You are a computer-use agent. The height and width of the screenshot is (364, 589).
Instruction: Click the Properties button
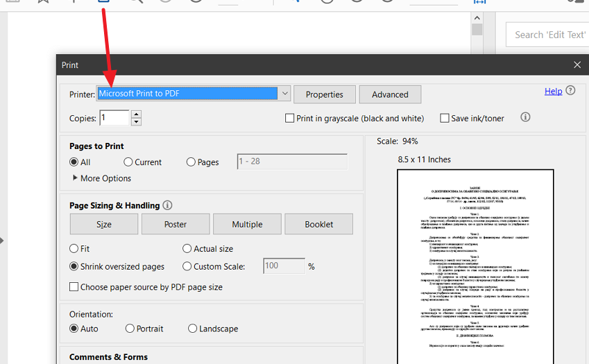point(325,94)
